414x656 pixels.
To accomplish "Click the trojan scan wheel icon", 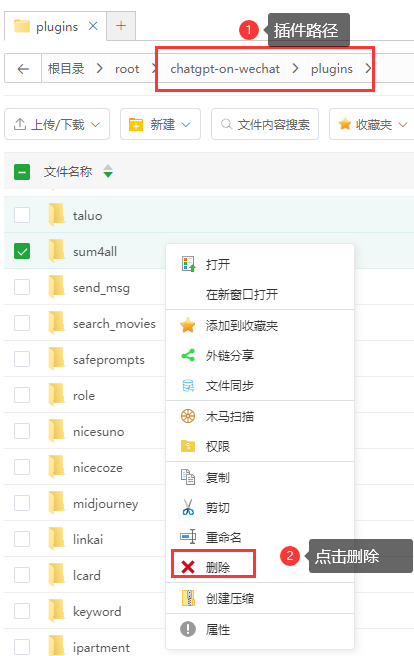I will click(x=188, y=416).
